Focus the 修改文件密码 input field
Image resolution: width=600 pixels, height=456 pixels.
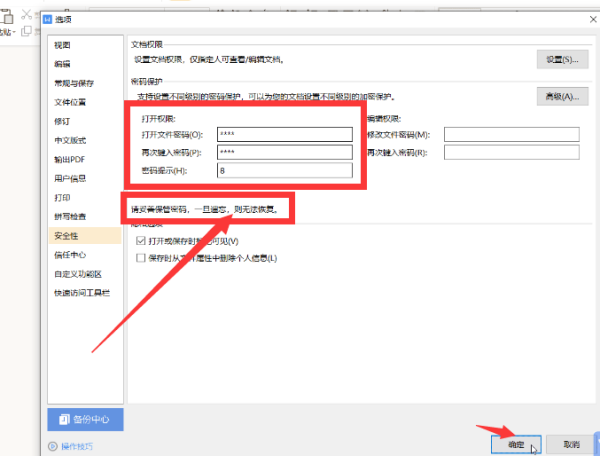coord(512,134)
